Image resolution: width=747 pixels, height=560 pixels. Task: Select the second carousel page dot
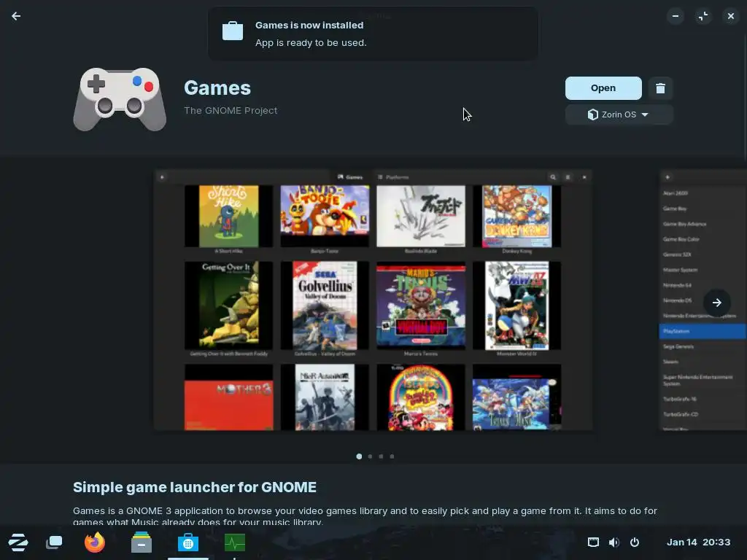pyautogui.click(x=370, y=456)
